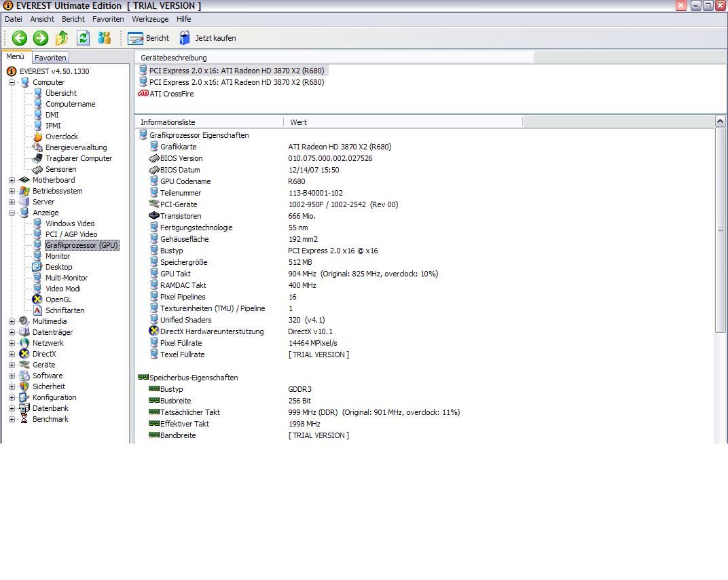Click the green Back arrow toolbar icon
Screen dimensions: 728x580
click(20, 38)
